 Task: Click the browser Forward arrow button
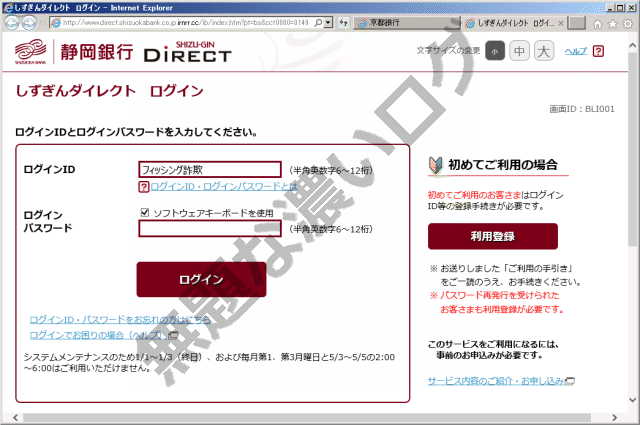point(29,23)
